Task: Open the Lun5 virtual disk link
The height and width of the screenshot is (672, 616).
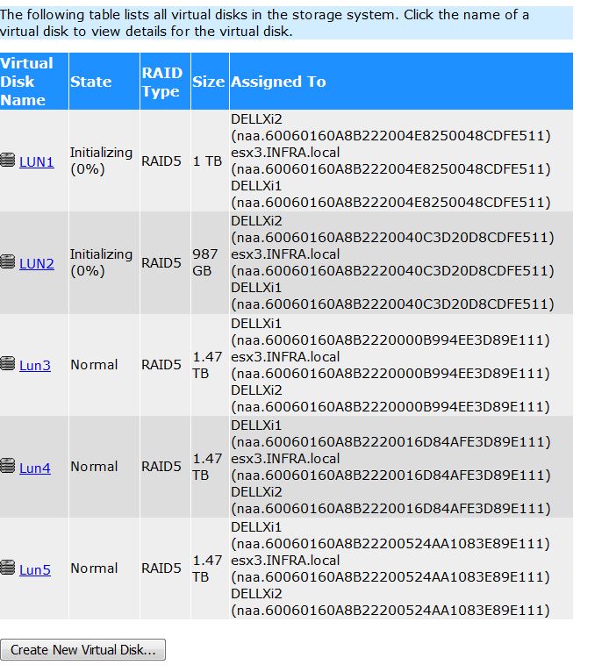Action: point(35,569)
